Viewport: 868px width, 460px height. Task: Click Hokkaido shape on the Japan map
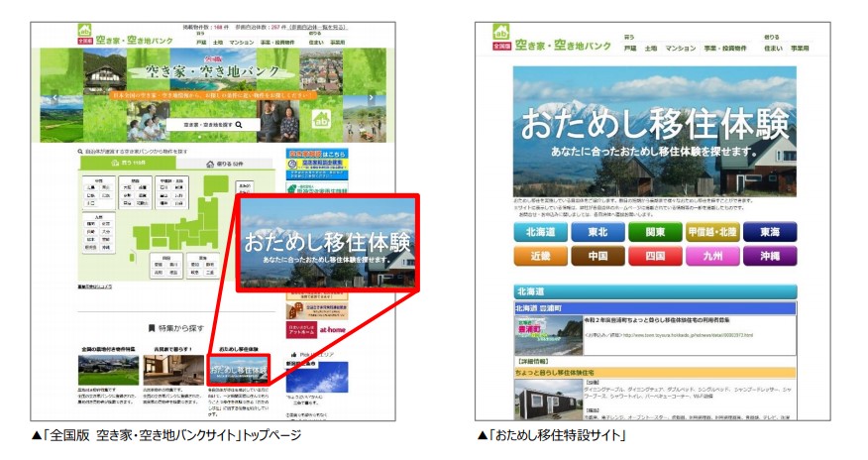216,184
